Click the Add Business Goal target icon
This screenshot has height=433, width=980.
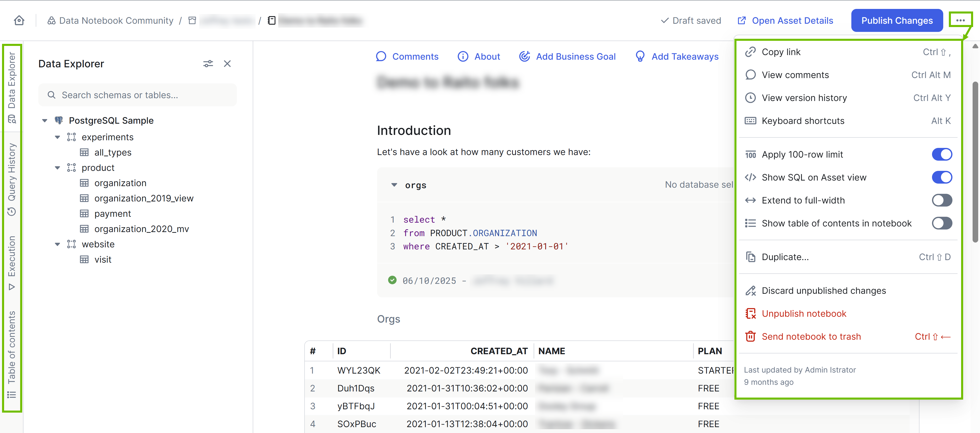click(524, 57)
